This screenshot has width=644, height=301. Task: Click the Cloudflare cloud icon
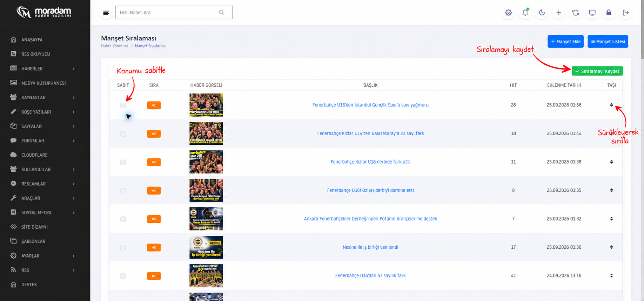[13, 155]
